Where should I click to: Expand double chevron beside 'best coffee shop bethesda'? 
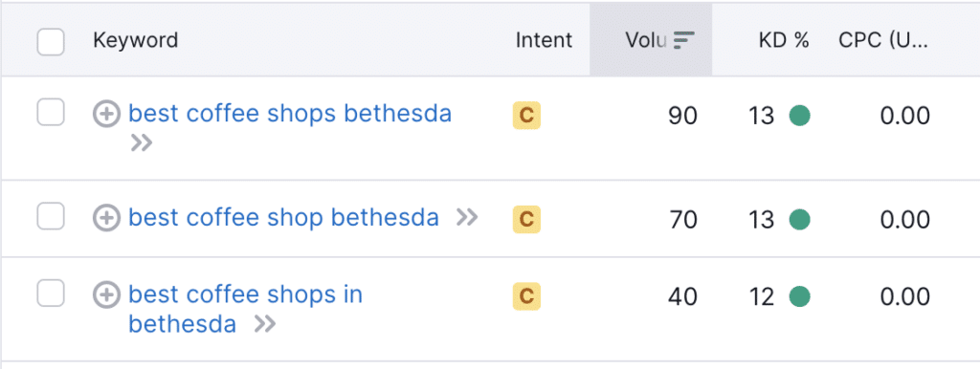(x=467, y=217)
